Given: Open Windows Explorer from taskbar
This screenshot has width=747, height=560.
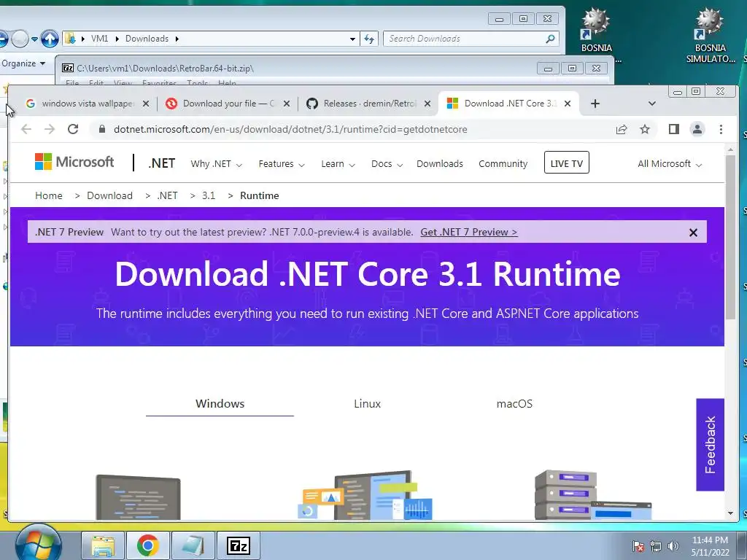Looking at the screenshot, I should [x=103, y=545].
